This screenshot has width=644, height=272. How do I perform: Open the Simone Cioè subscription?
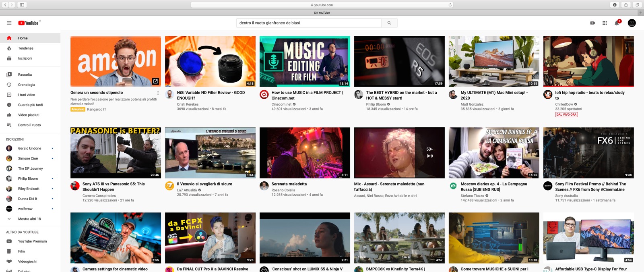tap(30, 158)
